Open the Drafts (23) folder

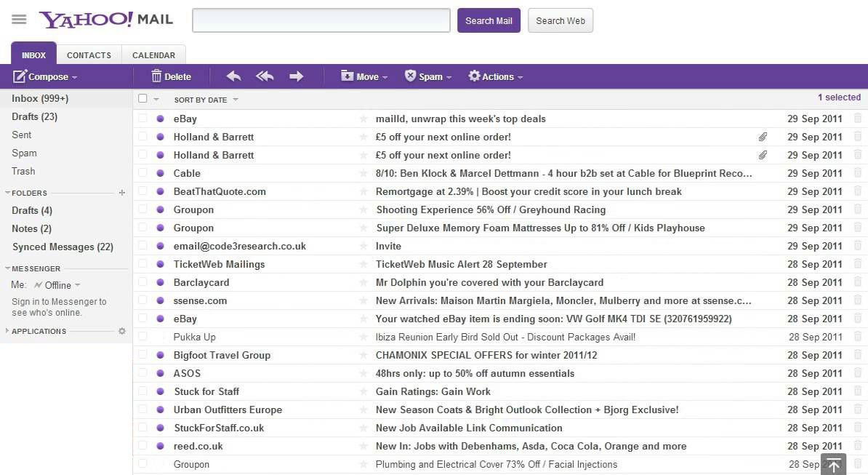tap(34, 117)
